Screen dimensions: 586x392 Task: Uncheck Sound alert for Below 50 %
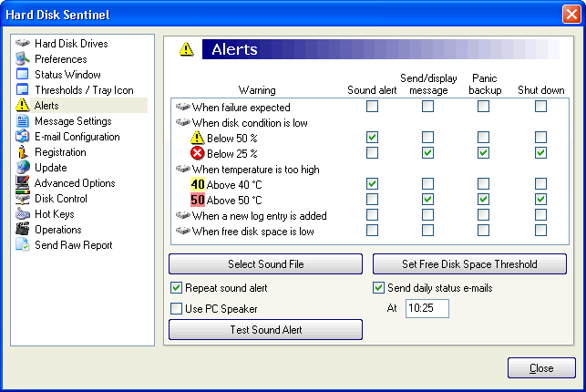point(372,137)
